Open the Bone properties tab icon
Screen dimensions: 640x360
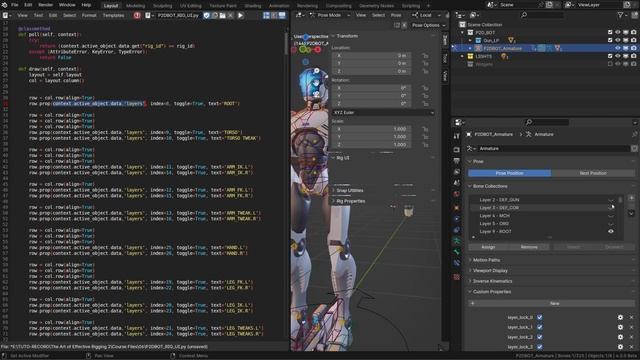coord(456,252)
